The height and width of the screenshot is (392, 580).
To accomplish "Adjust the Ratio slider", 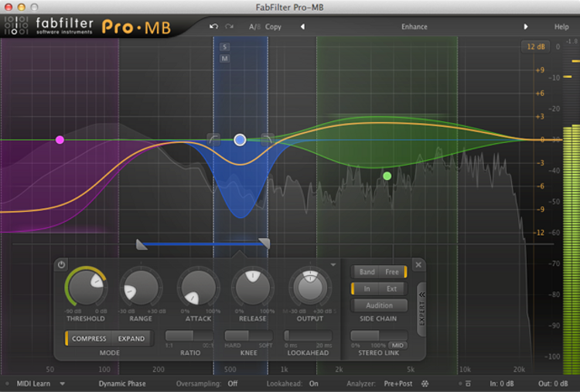I will coord(189,336).
